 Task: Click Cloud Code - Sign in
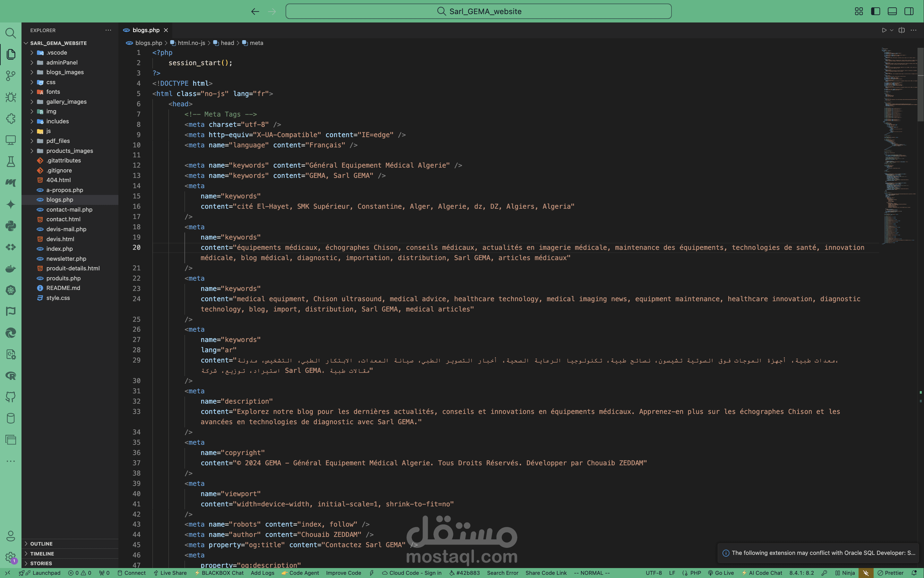tap(412, 573)
